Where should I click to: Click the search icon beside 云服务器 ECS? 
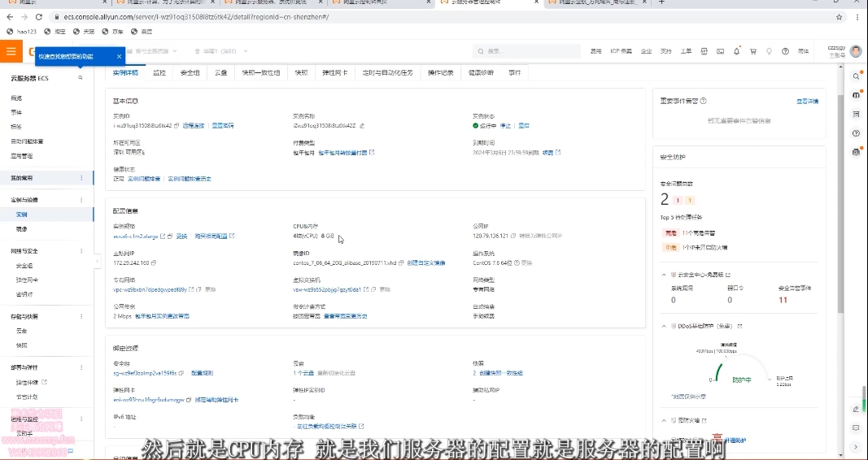(x=81, y=78)
